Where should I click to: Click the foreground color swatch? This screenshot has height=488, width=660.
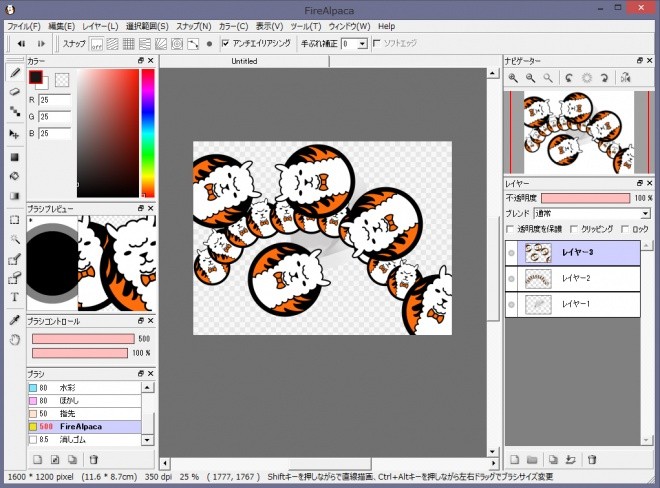[x=35, y=77]
